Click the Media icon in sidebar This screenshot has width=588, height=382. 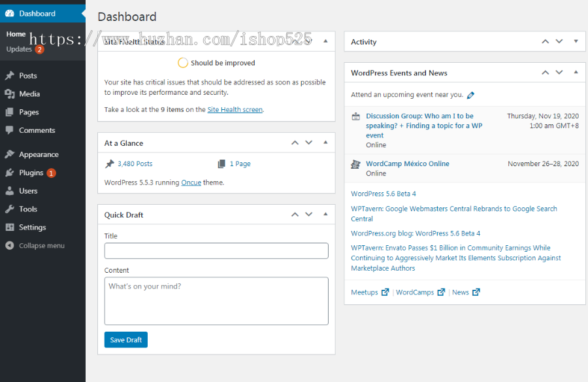(x=10, y=94)
